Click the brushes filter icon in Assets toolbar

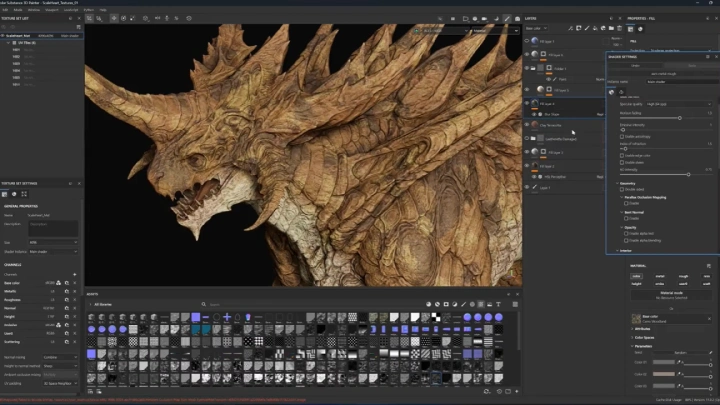(463, 304)
